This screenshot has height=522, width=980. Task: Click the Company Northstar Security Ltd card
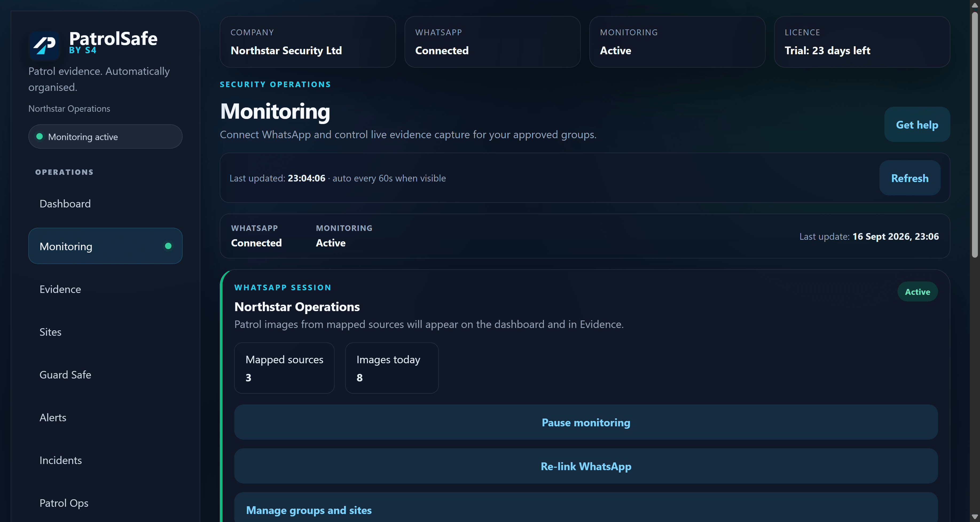pyautogui.click(x=308, y=42)
